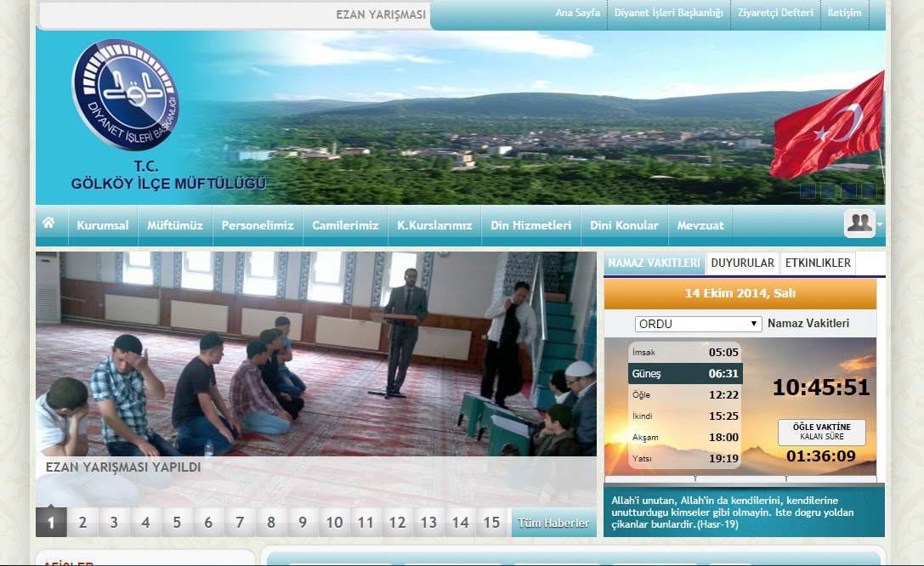Open the Camilerimiz menu item
This screenshot has height=566, width=924.
pyautogui.click(x=345, y=225)
